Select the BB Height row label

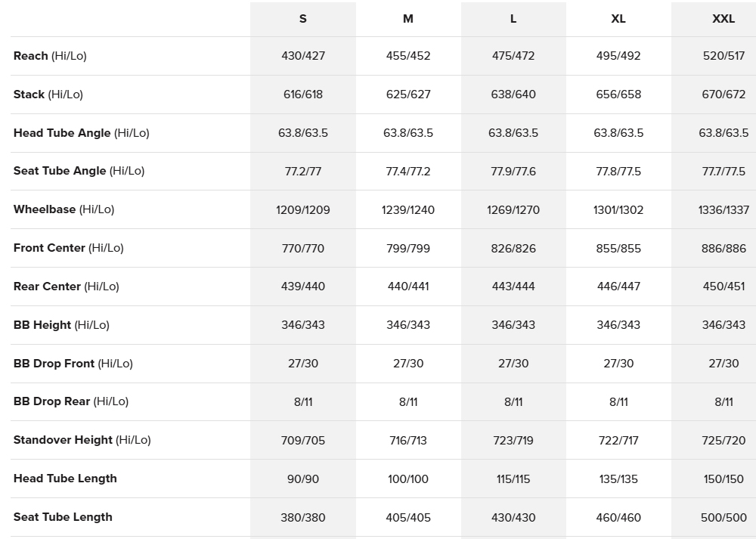61,325
